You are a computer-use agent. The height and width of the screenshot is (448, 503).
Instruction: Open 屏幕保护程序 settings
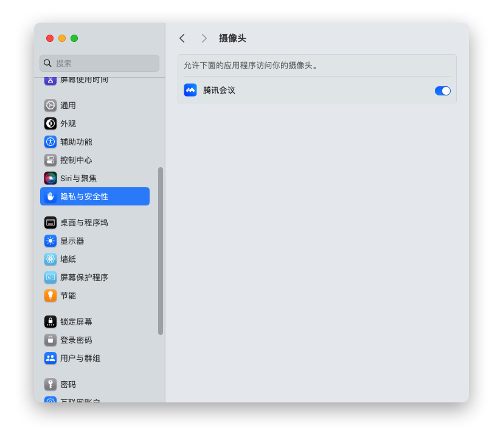click(x=84, y=277)
